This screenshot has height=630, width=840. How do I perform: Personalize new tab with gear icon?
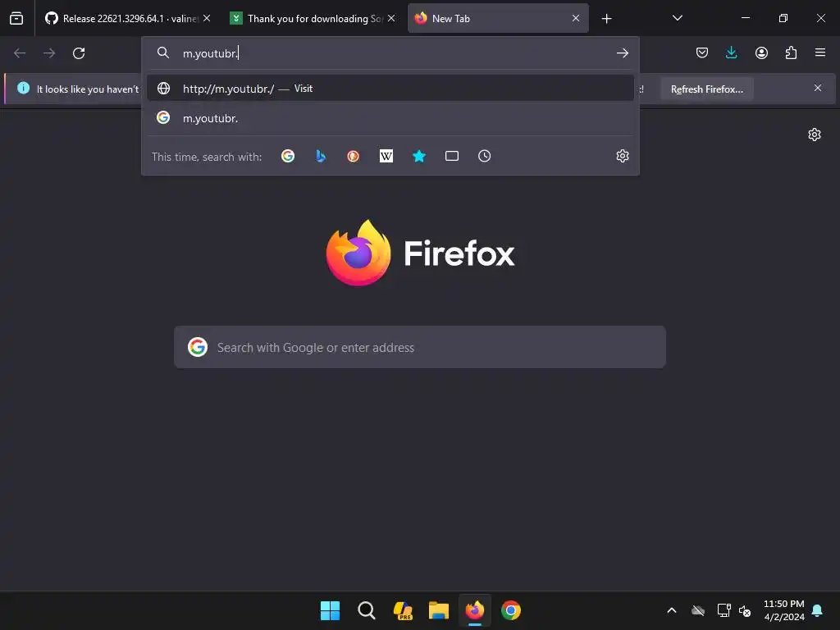click(x=815, y=135)
